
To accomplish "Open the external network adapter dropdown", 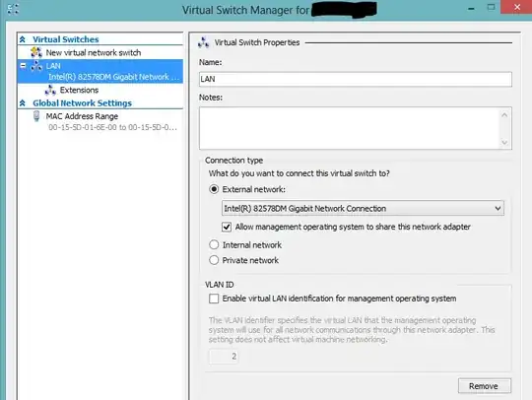I will pos(363,208).
